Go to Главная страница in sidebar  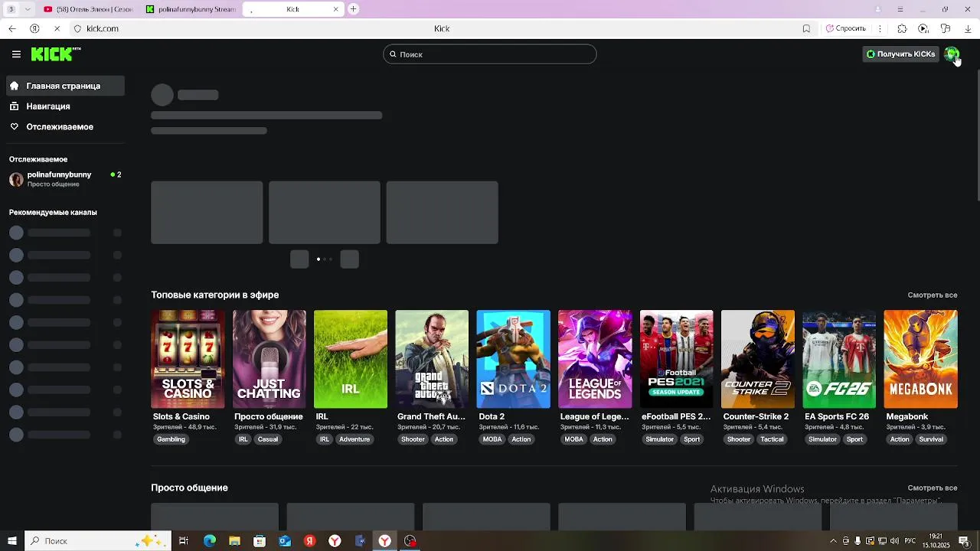pyautogui.click(x=65, y=86)
